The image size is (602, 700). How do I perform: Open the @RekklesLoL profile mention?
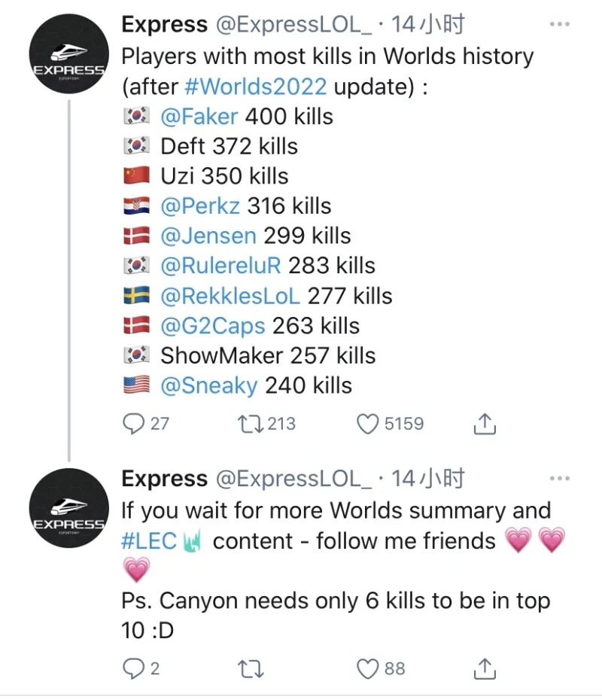point(230,296)
